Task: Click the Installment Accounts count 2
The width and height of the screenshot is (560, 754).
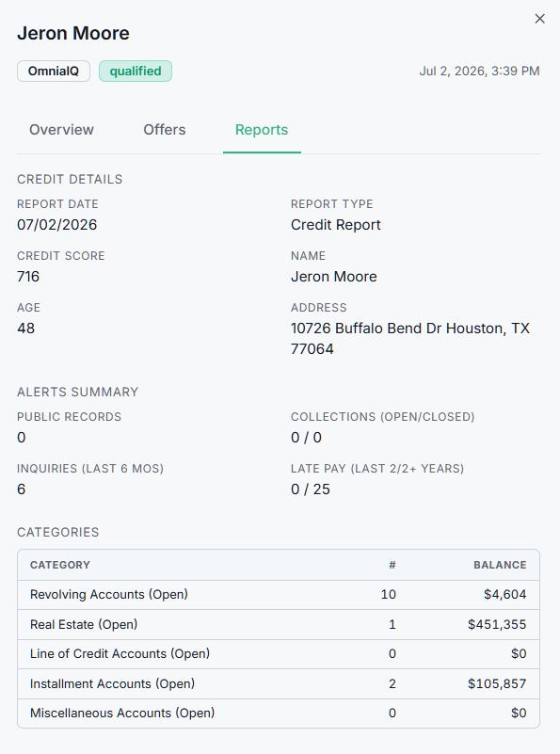Action: tap(392, 683)
